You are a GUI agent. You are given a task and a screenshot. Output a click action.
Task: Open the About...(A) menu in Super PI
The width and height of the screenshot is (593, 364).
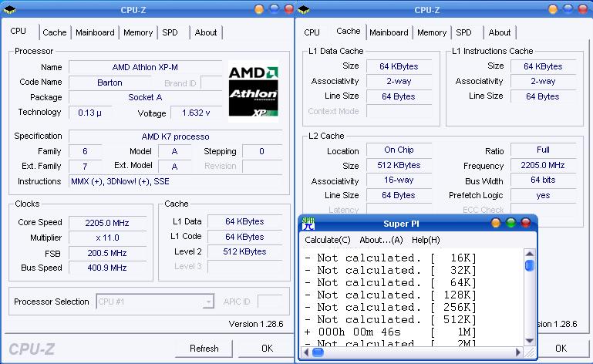[381, 240]
